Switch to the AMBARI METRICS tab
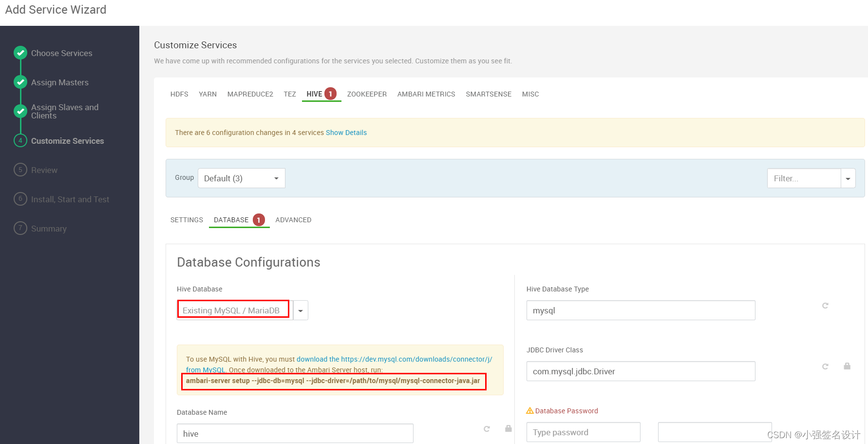Image resolution: width=868 pixels, height=444 pixels. [x=426, y=94]
